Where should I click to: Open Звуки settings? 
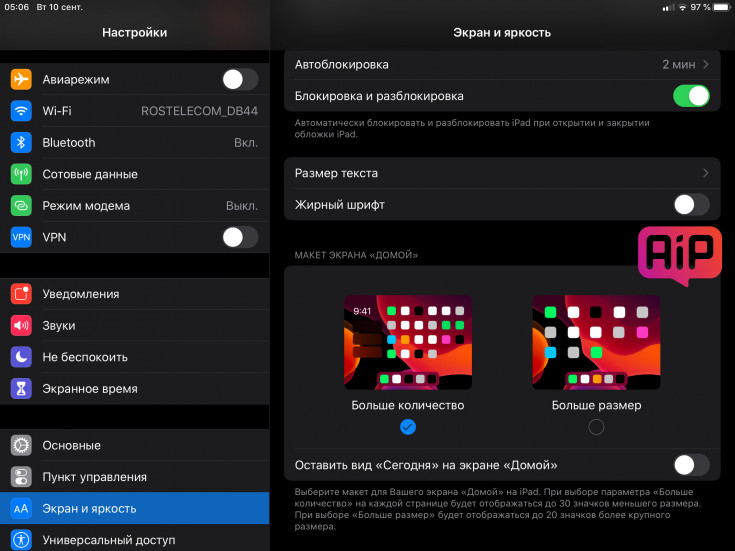click(135, 325)
